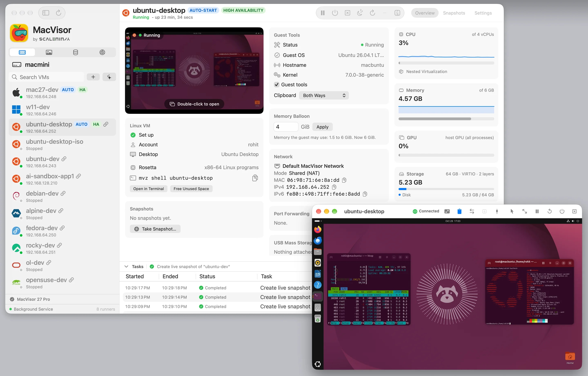
Task: Copy the MAC address 06:98:71:6e:8a:dd
Action: (x=344, y=180)
